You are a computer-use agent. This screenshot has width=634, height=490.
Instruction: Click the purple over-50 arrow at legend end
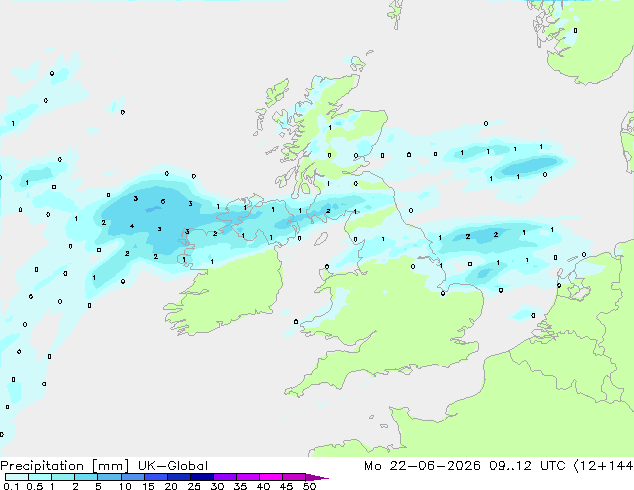tap(317, 477)
